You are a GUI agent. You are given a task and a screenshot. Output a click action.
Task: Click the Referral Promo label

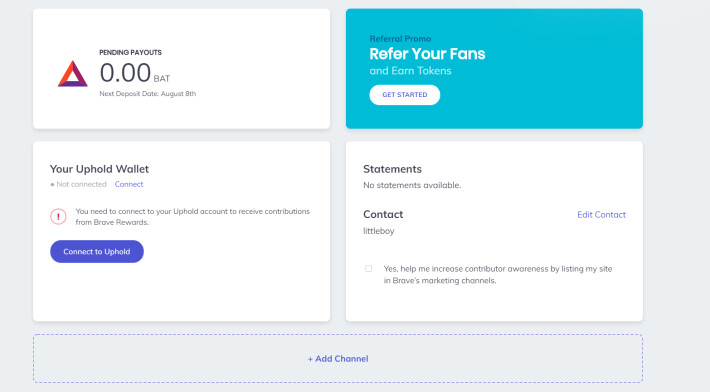click(x=400, y=39)
